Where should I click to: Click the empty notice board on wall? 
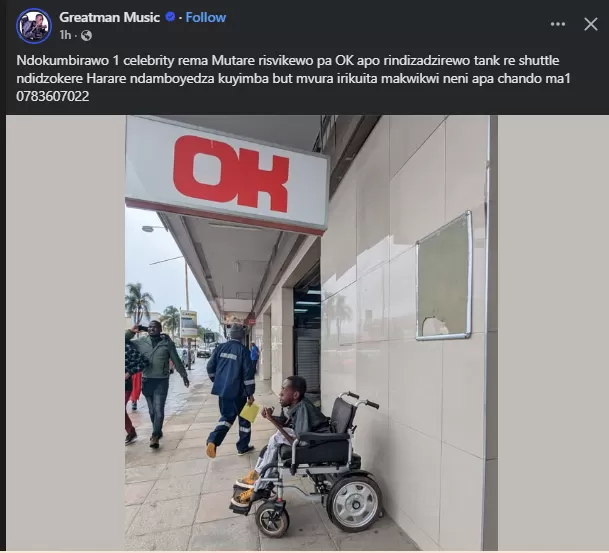click(x=444, y=275)
